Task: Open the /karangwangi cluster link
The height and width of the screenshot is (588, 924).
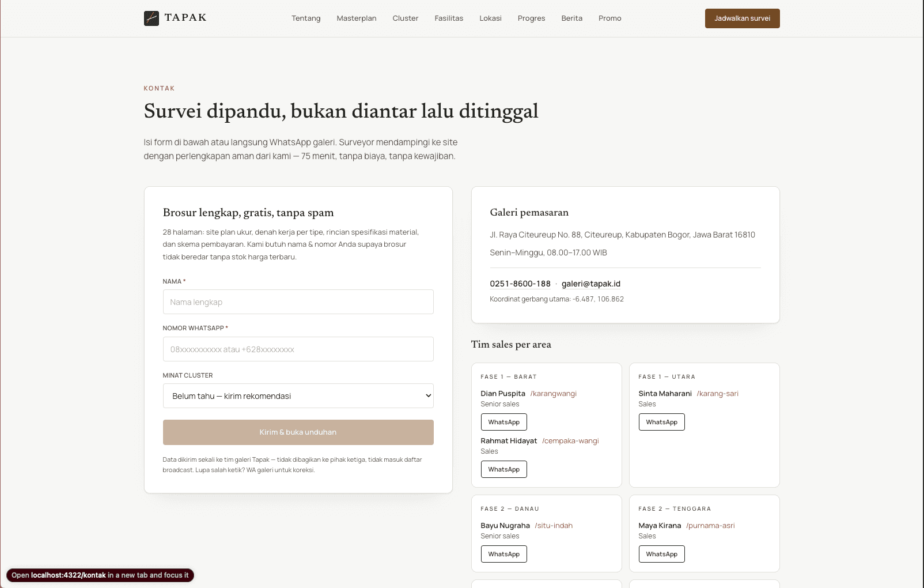Action: click(554, 394)
